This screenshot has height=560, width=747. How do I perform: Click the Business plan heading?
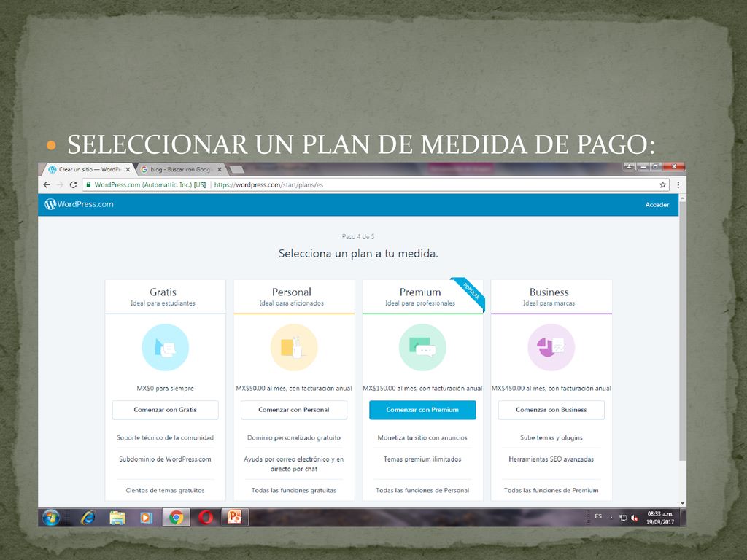(x=549, y=292)
